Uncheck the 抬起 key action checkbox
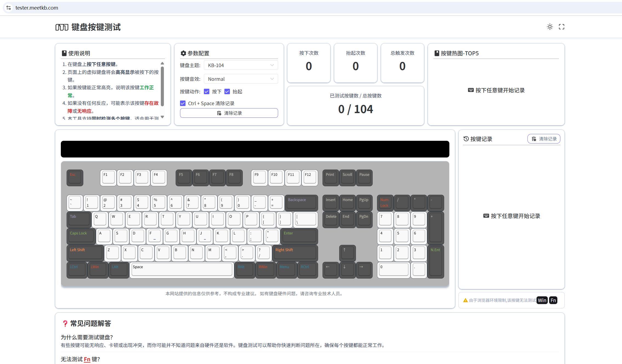Screen dimensions: 622x364 (x=227, y=91)
